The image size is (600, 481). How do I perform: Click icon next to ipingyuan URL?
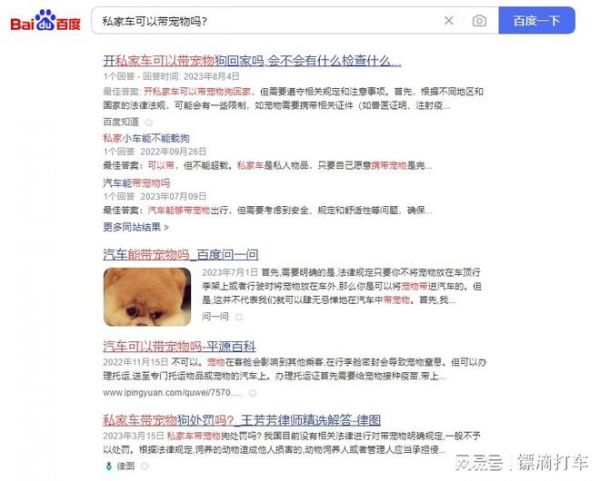pos(253,393)
